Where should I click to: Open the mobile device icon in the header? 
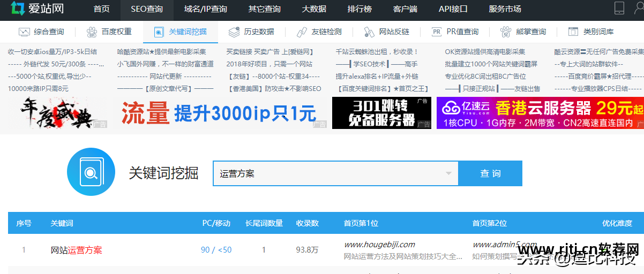(619, 8)
